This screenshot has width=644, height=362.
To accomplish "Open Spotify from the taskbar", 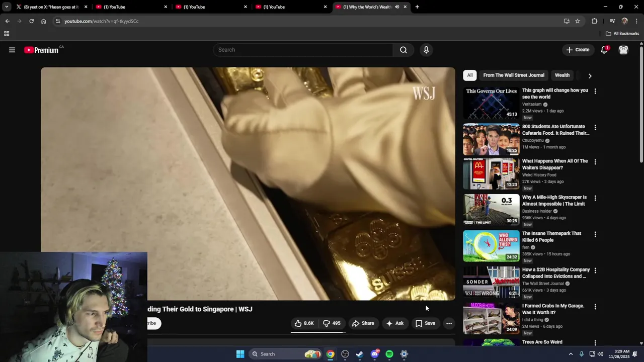I will [x=389, y=354].
